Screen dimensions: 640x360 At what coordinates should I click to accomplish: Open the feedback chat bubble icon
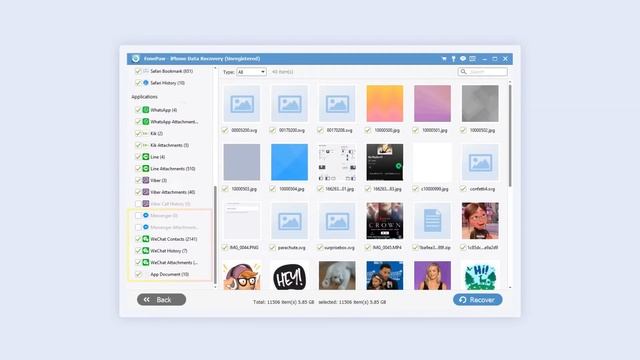pos(463,59)
